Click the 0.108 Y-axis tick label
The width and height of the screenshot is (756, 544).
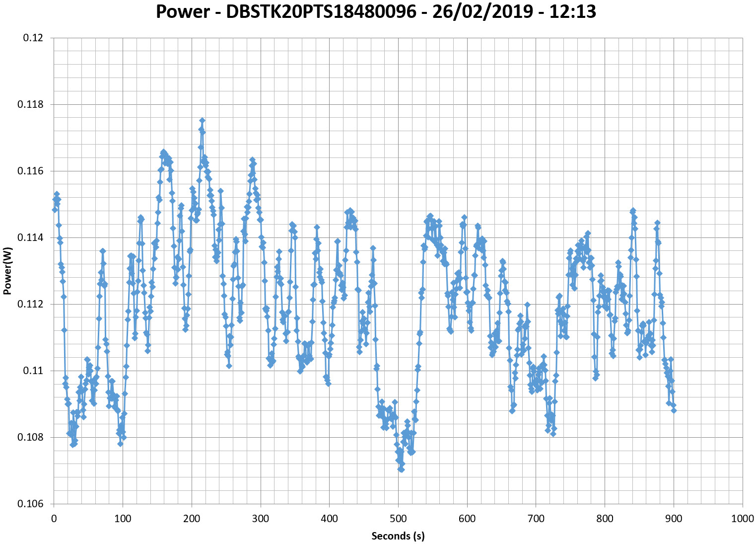click(30, 437)
